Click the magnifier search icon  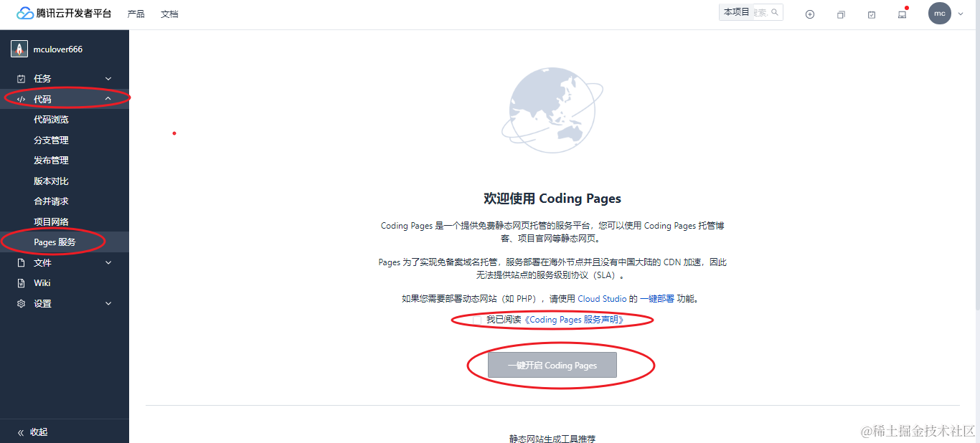point(775,12)
